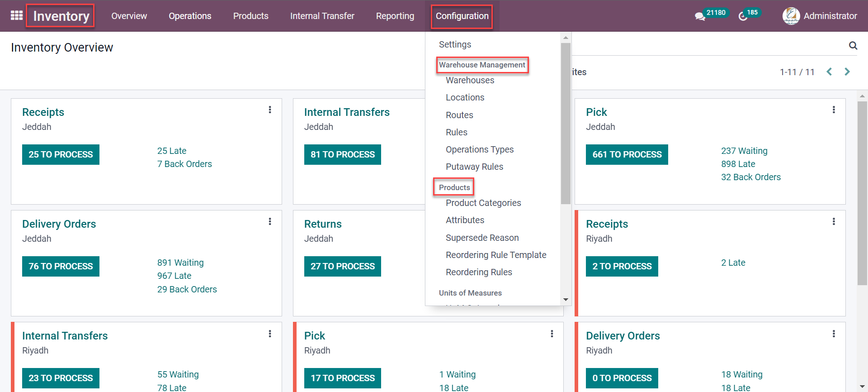Go to next page arrow

pyautogui.click(x=847, y=72)
